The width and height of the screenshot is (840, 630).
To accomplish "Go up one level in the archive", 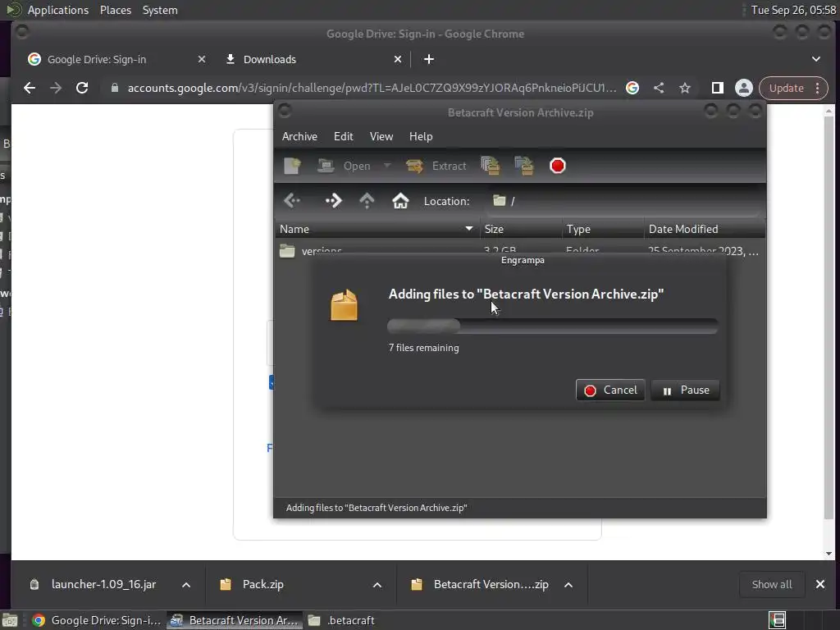I will click(367, 201).
